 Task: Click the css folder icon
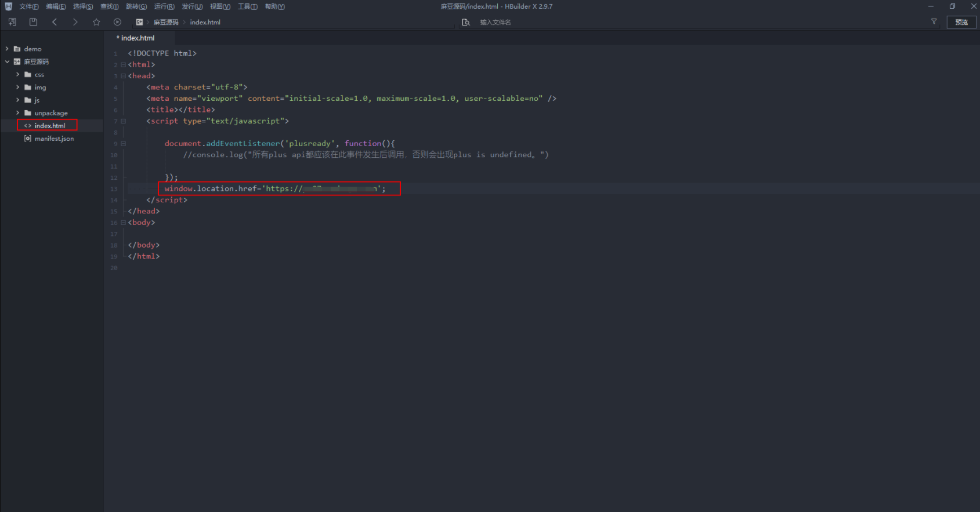28,74
